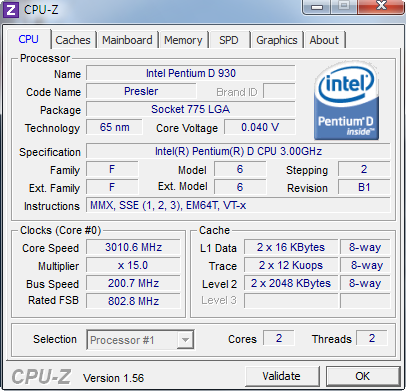Click the Version 1.56 label
Image resolution: width=407 pixels, height=392 pixels.
(114, 378)
